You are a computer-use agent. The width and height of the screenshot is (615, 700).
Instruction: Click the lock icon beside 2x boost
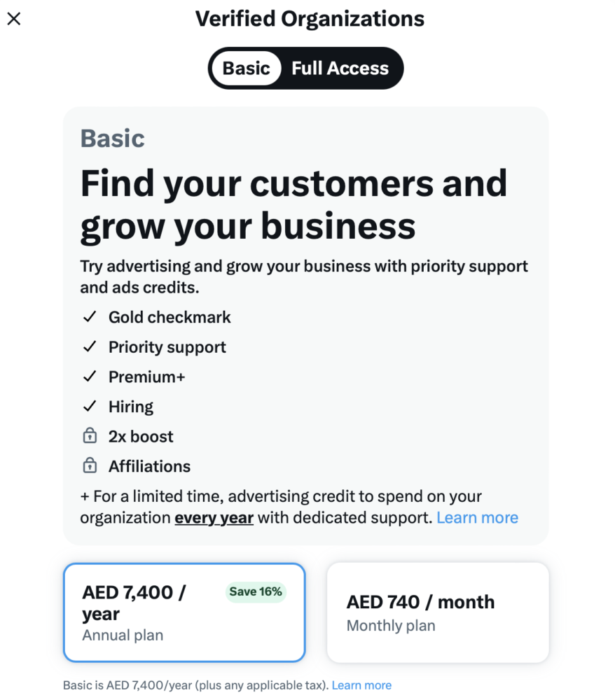(x=89, y=436)
